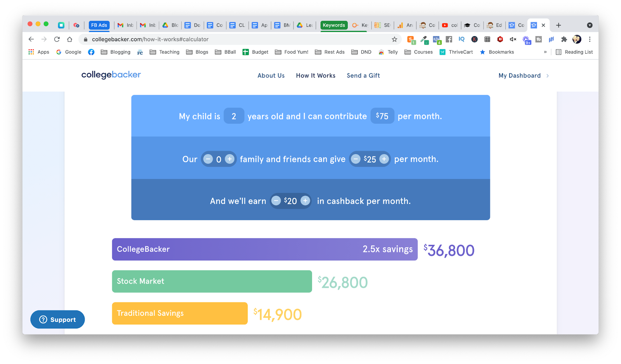Open the Budget sheet bookmark
This screenshot has width=621, height=364.
tap(255, 52)
